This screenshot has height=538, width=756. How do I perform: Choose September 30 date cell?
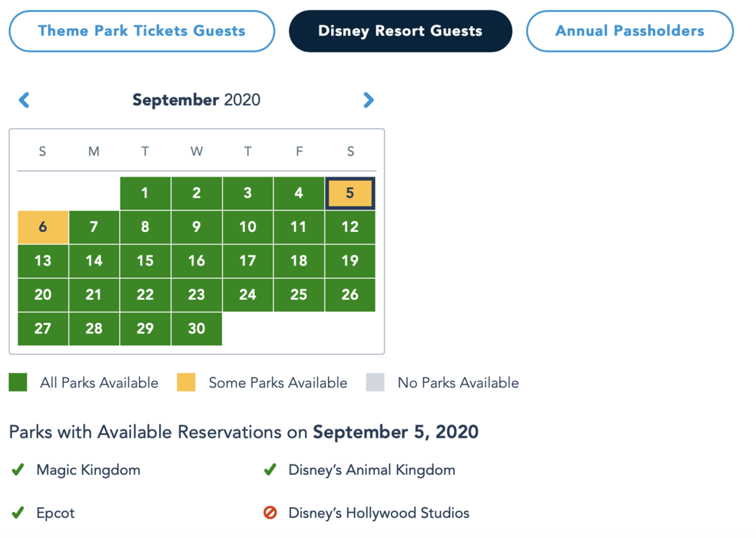pos(196,329)
